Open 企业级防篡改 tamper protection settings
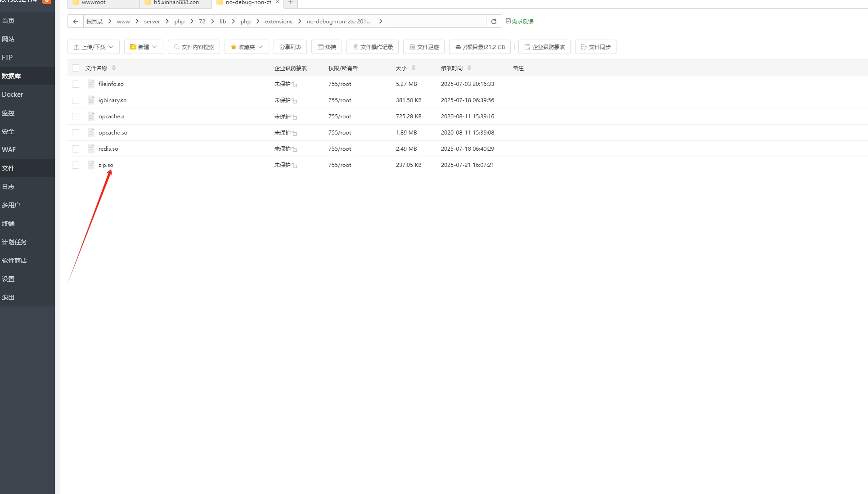 coord(544,47)
